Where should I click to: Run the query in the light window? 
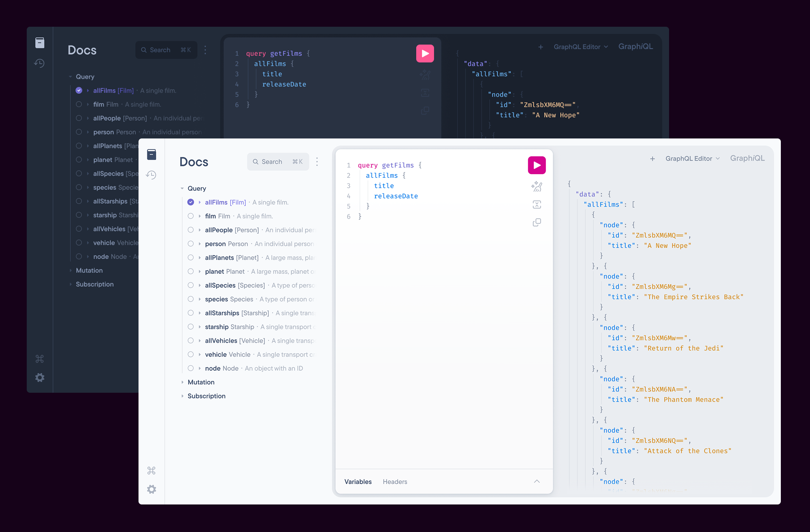tap(537, 165)
